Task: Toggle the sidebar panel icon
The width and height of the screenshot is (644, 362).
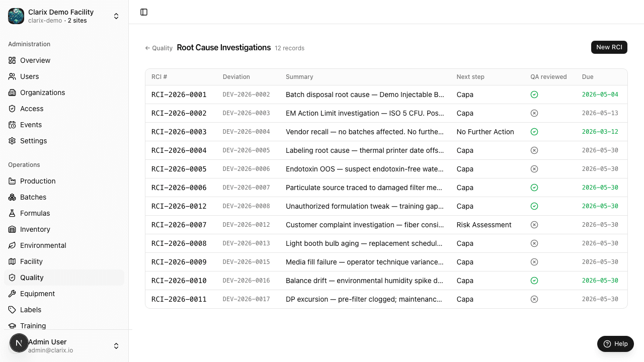Action: coord(144,12)
